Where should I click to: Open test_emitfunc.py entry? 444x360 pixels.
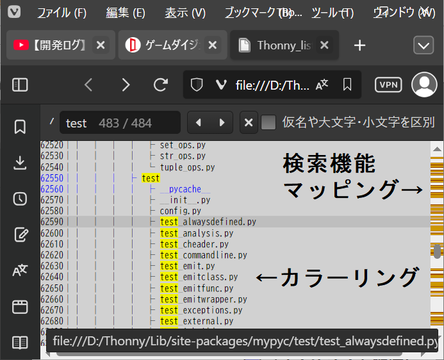(x=197, y=288)
